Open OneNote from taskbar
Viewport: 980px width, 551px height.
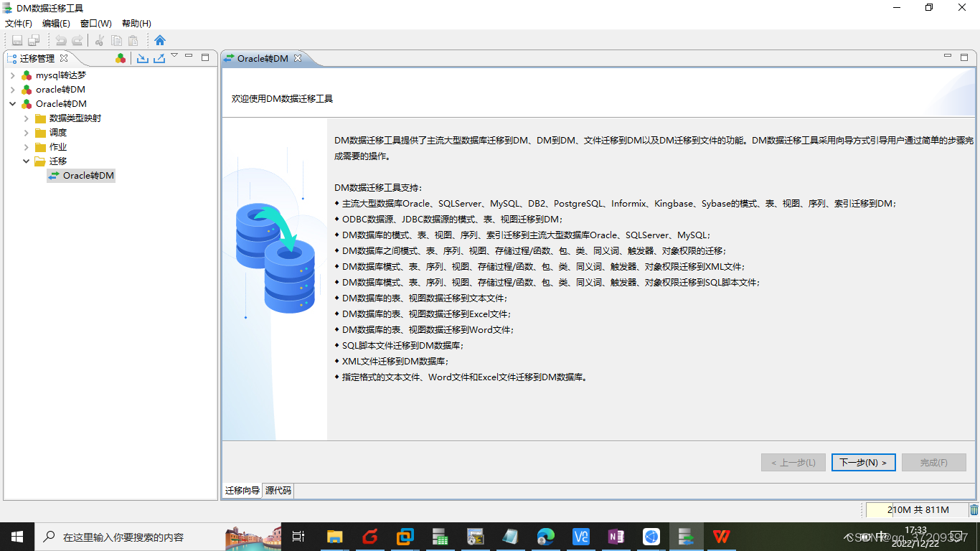click(x=616, y=537)
